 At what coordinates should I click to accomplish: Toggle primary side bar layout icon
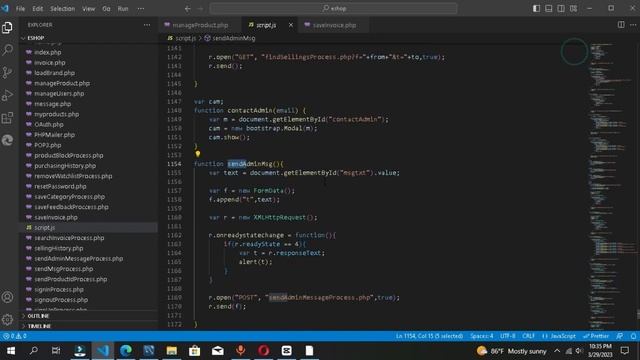(536, 8)
